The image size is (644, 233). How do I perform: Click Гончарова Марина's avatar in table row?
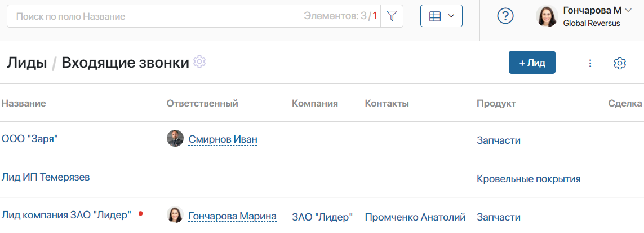(x=175, y=214)
